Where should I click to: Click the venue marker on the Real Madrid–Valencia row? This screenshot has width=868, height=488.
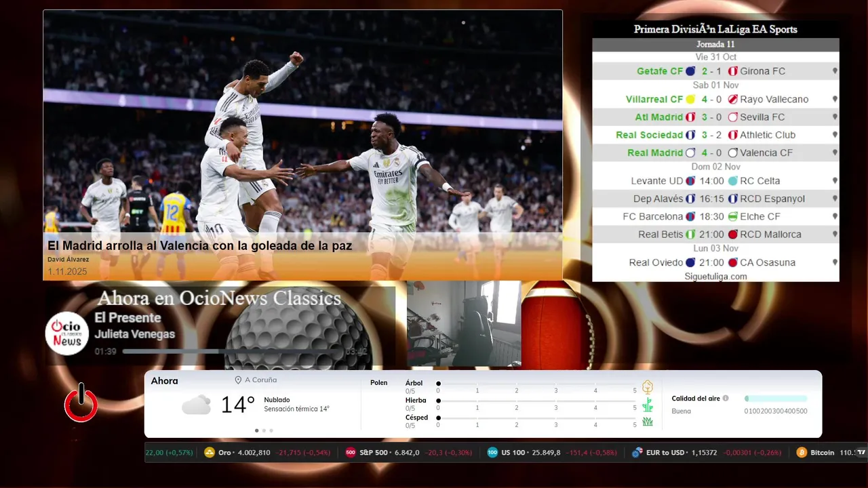click(x=835, y=153)
